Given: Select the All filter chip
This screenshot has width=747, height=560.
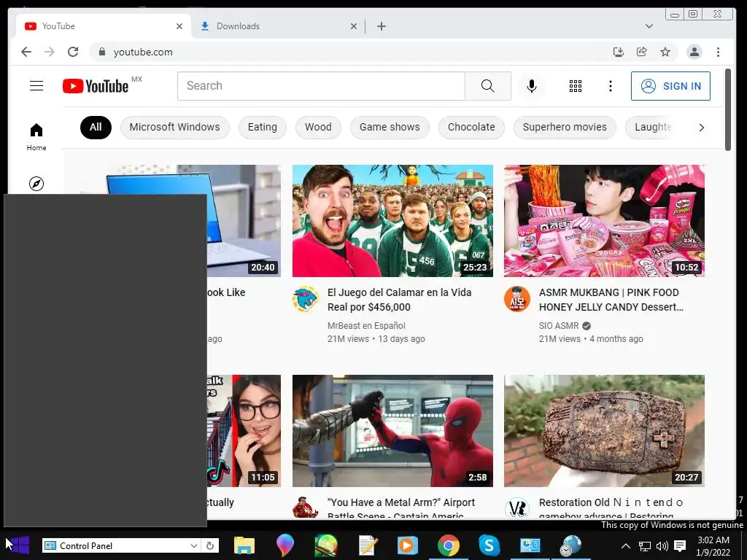Looking at the screenshot, I should click(x=96, y=127).
